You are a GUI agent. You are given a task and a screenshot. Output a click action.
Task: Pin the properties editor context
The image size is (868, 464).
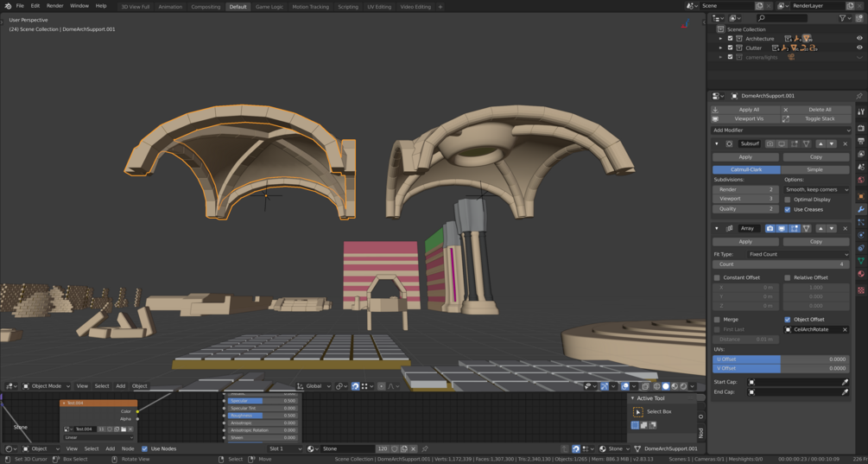click(859, 96)
